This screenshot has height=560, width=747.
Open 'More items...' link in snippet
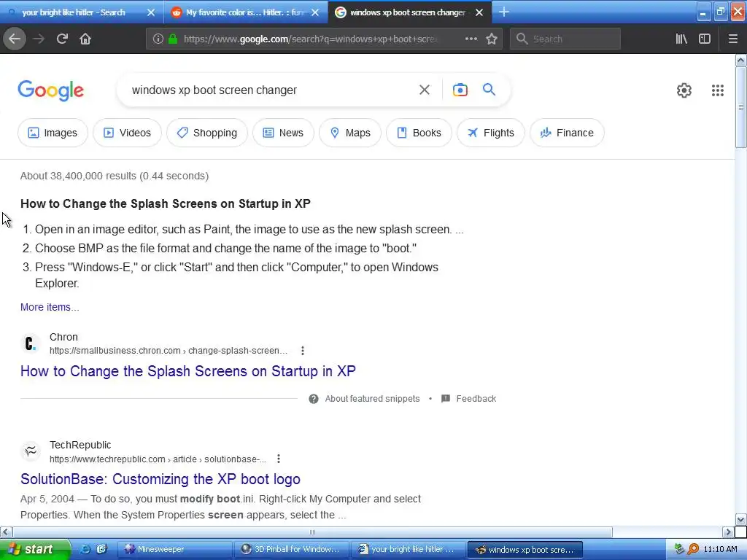pyautogui.click(x=50, y=307)
